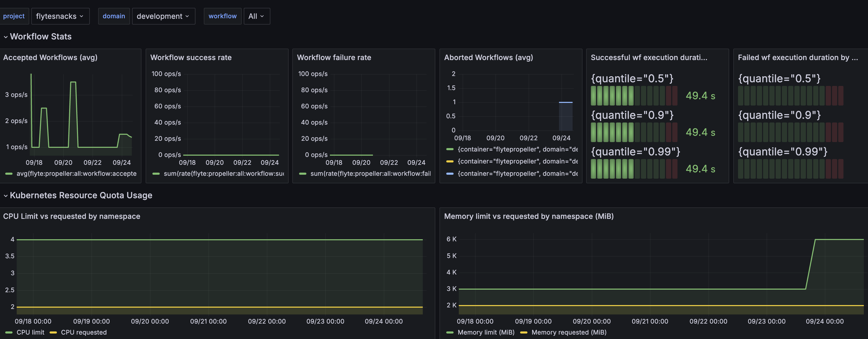
Task: Click Aborted Workflows (avg) panel title
Action: coord(488,58)
